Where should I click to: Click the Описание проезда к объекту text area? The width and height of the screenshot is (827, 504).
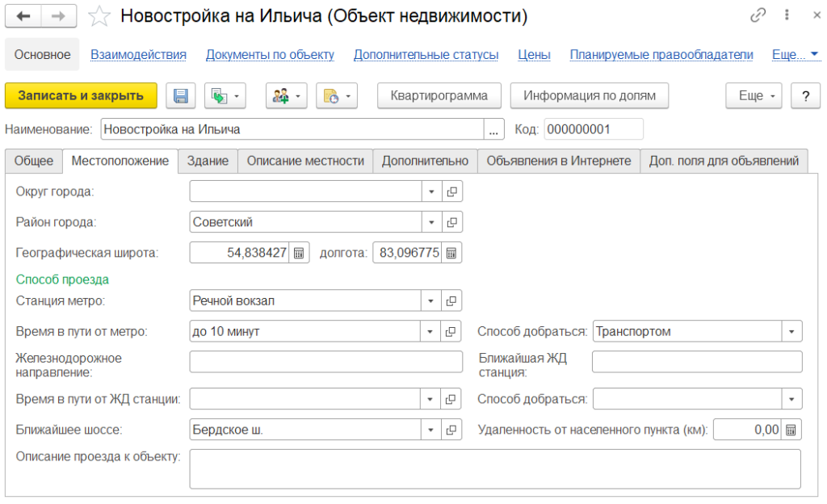tap(495, 468)
